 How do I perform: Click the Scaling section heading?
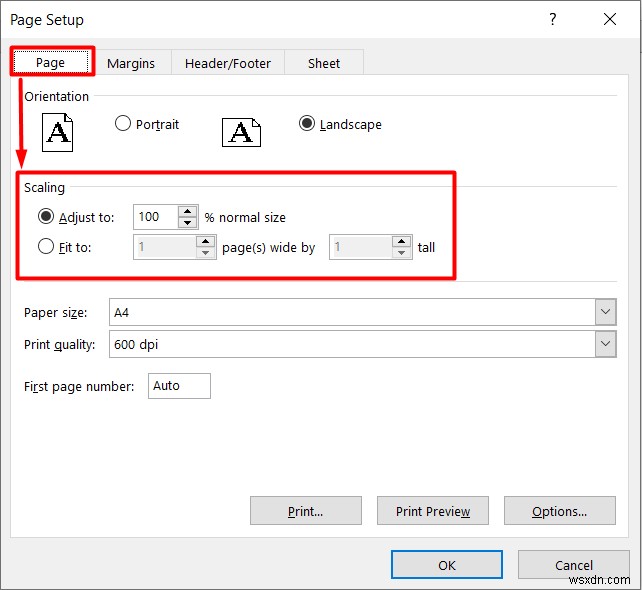44,188
